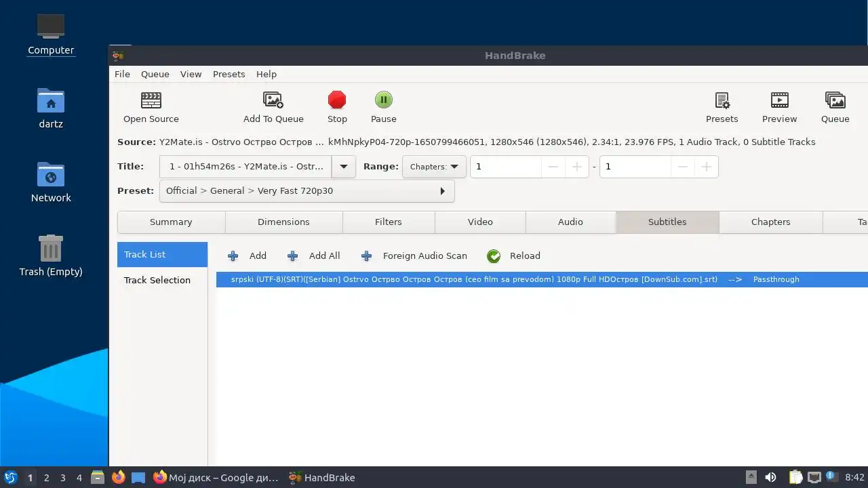Open the Preview window
Screen dimensions: 868x488
779,100
